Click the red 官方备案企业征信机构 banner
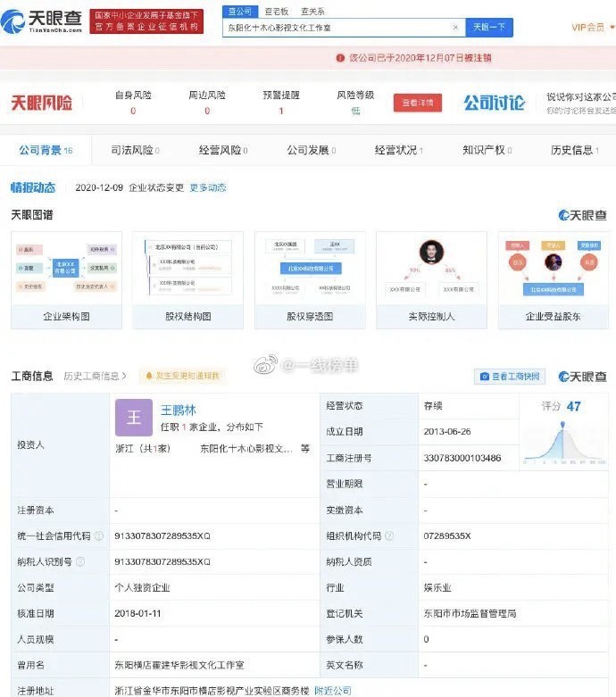Screen dimensions: 616x697 point(146,21)
